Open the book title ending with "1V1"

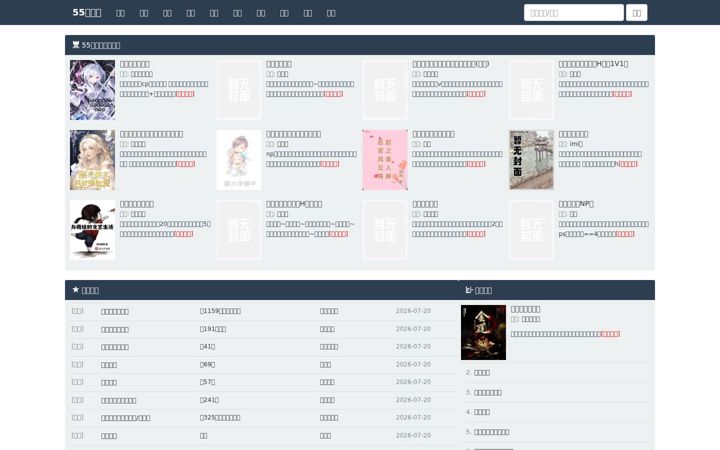coord(593,64)
